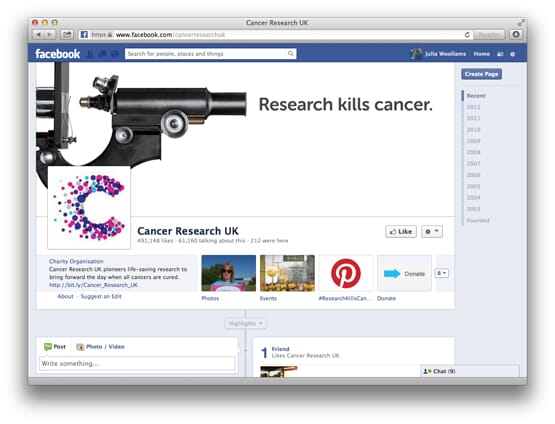Open the Pinterest app tile
The image size is (555, 424).
346,273
